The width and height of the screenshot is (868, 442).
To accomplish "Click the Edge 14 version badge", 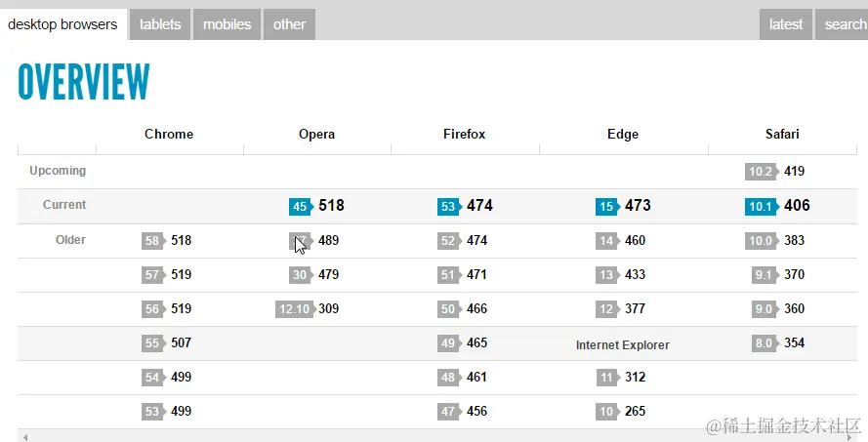I will 608,241.
